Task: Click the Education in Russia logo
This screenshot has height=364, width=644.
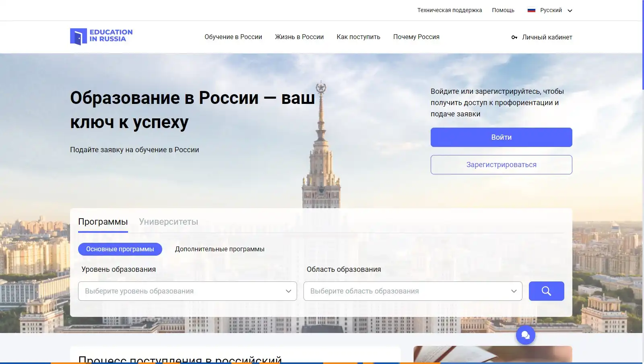Action: point(101,36)
